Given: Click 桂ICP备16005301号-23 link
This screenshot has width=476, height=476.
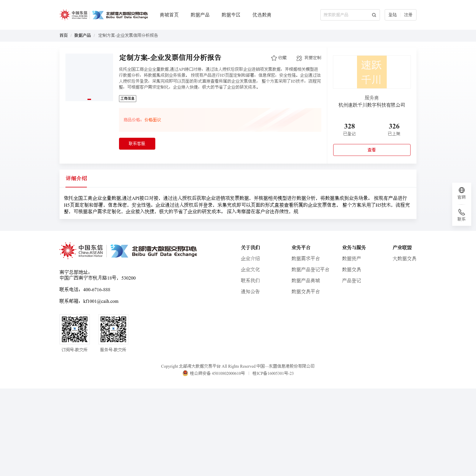Looking at the screenshot, I should [x=273, y=373].
